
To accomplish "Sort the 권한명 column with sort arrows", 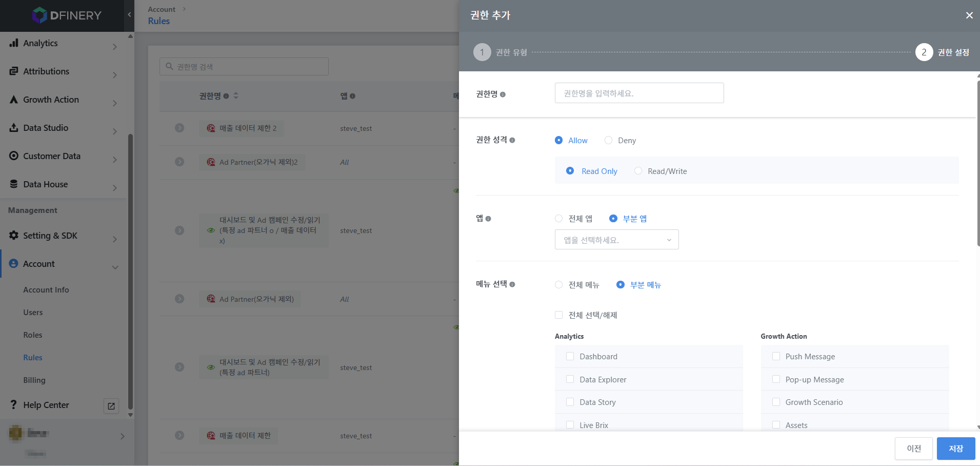I will tap(236, 95).
